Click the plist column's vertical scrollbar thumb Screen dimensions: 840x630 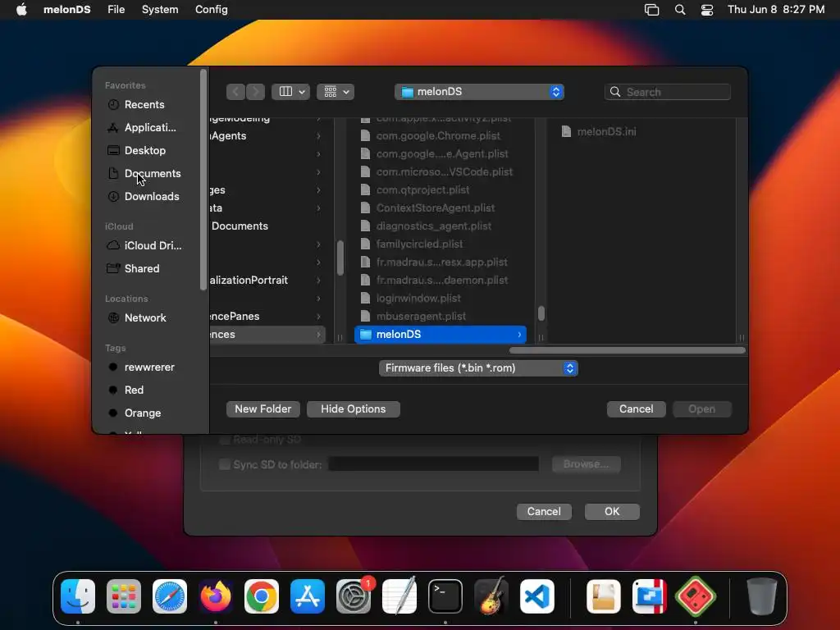click(541, 313)
